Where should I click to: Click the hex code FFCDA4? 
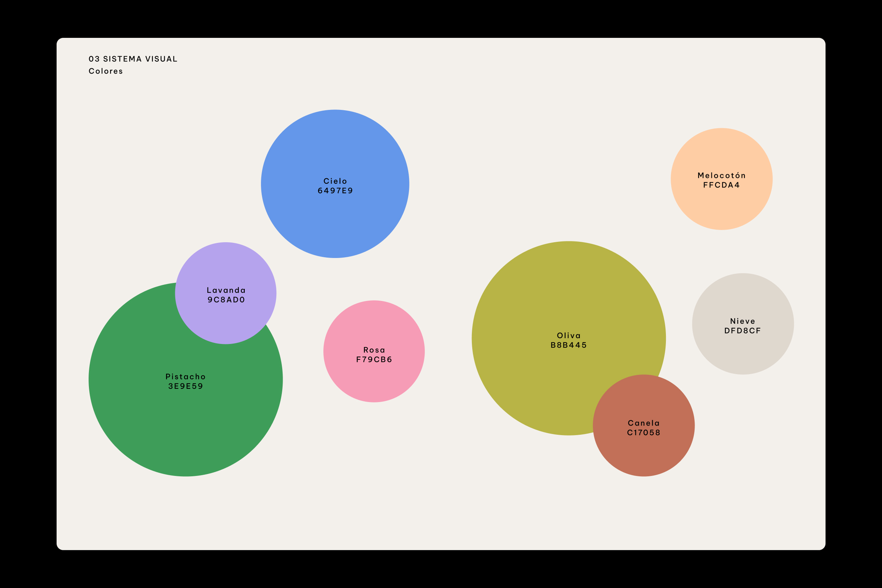coord(721,185)
